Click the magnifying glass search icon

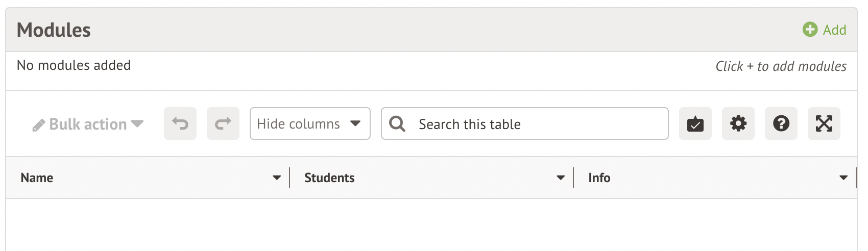pyautogui.click(x=397, y=123)
